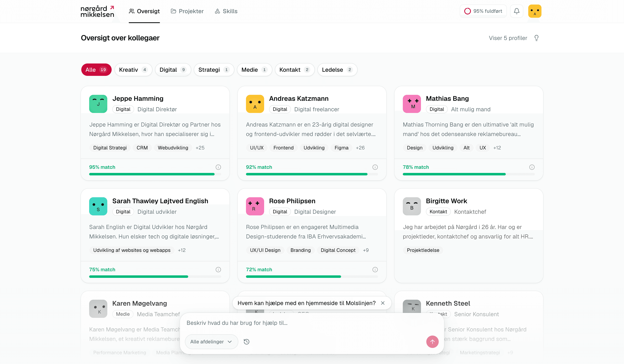
Task: Filter colleagues by Digital department
Action: tap(173, 70)
